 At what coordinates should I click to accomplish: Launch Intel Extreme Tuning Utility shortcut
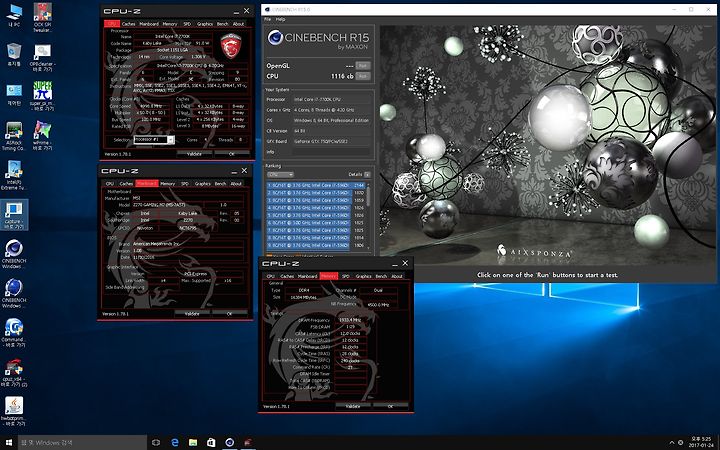[14, 176]
